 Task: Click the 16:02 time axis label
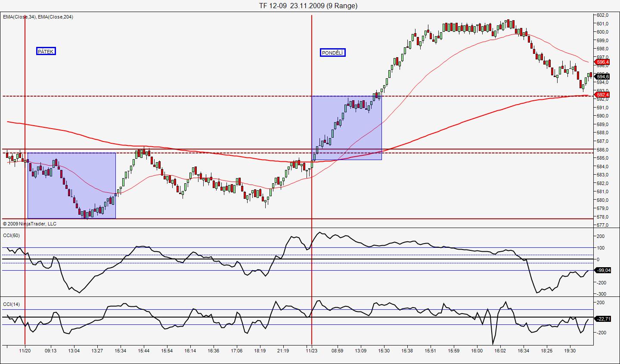[x=500, y=351]
